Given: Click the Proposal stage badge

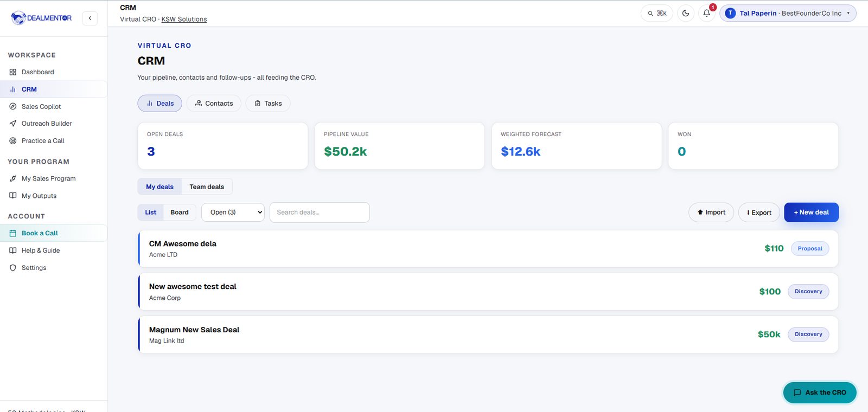Looking at the screenshot, I should tap(810, 249).
